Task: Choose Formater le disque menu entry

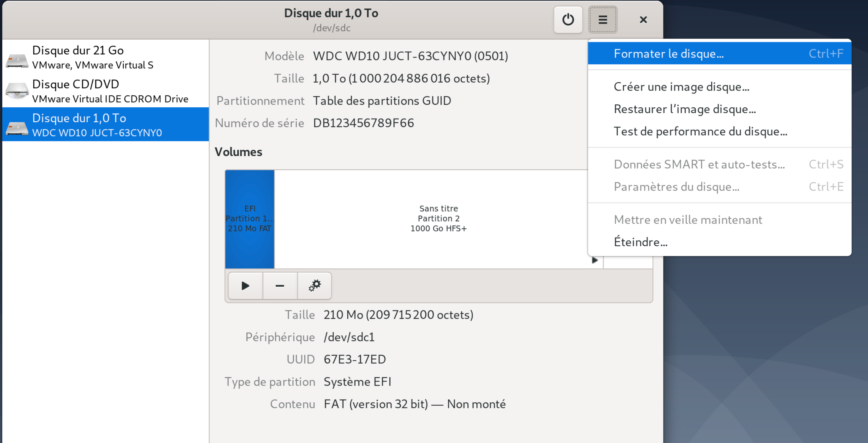Action: [719, 53]
